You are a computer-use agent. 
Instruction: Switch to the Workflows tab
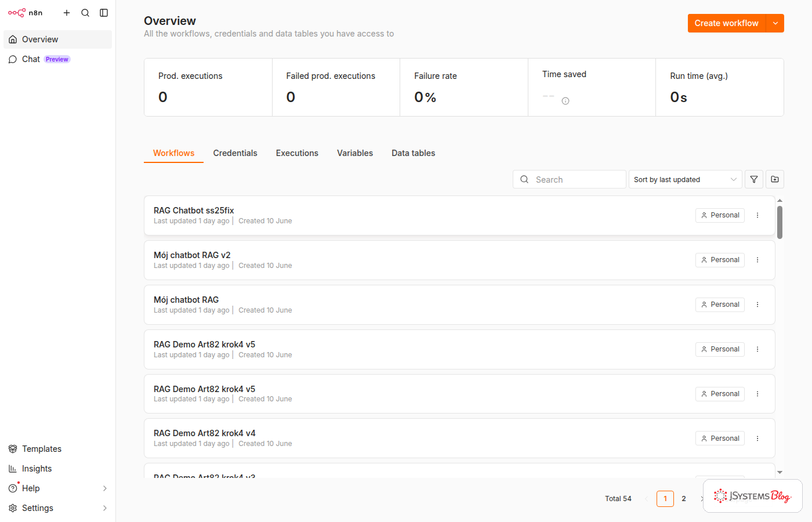point(173,153)
